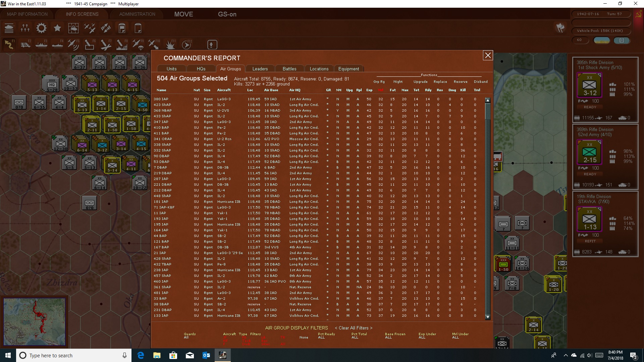Select F5 air recon mode icon

(73, 44)
